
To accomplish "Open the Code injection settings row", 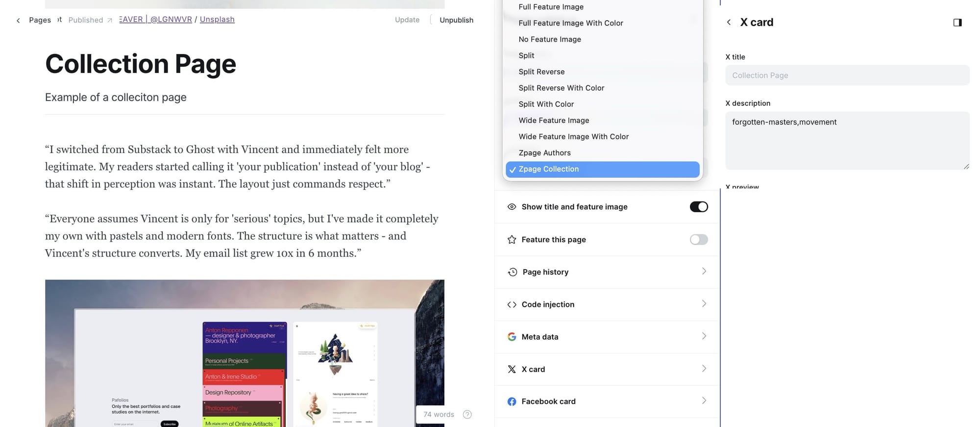I will point(607,304).
